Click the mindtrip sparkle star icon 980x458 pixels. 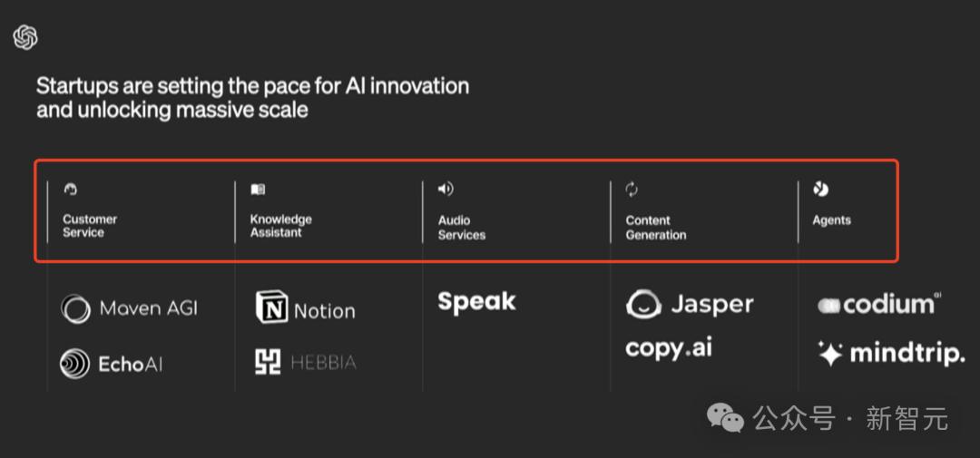click(829, 354)
